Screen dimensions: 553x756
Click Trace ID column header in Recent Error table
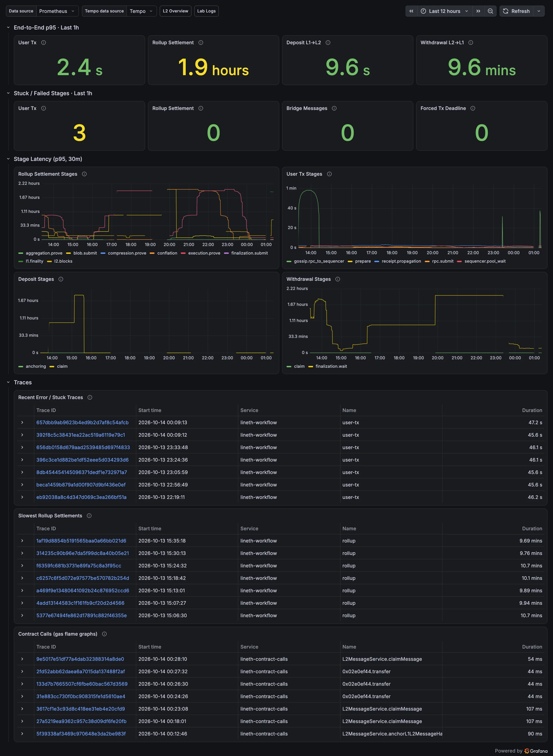(x=46, y=410)
